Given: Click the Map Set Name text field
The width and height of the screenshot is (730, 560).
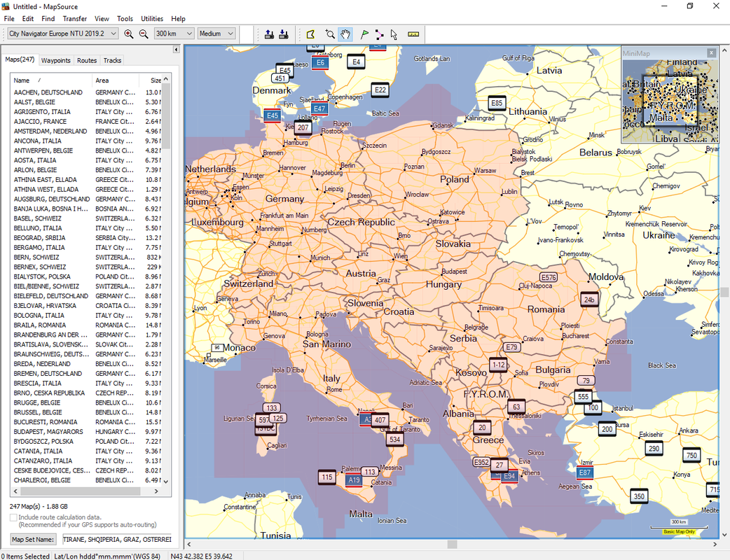Looking at the screenshot, I should click(116, 540).
